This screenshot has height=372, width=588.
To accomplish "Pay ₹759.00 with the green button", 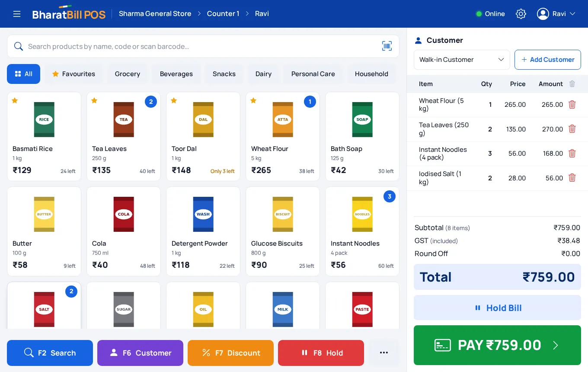I will click(497, 345).
